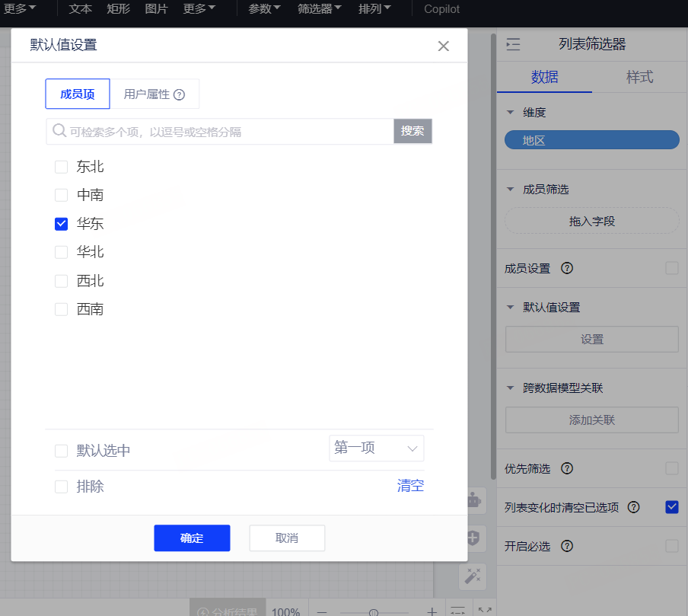Click the 清空 link
The image size is (688, 616).
(410, 486)
